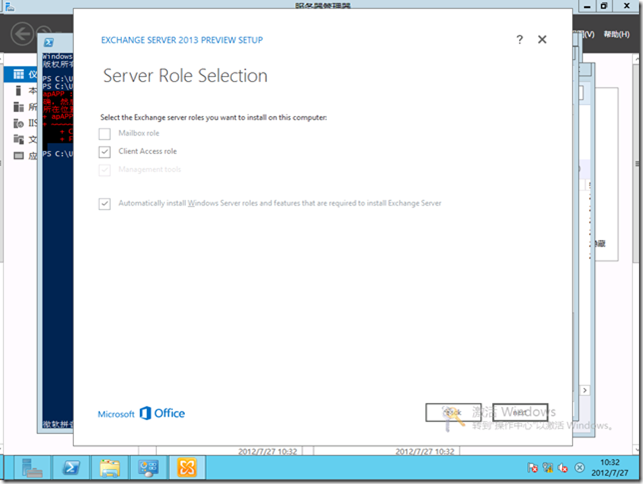
Task: Click the Action Center flag tray icon
Action: tap(532, 468)
